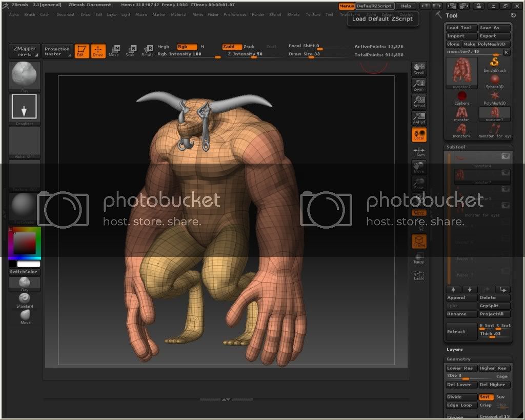Hide the top SubTool using its eye icon
This screenshot has width=525, height=420.
pyautogui.click(x=505, y=156)
